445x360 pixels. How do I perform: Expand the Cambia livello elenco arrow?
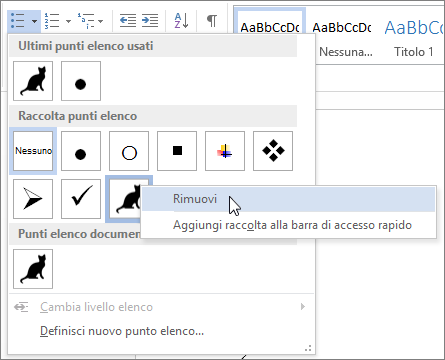coord(303,307)
